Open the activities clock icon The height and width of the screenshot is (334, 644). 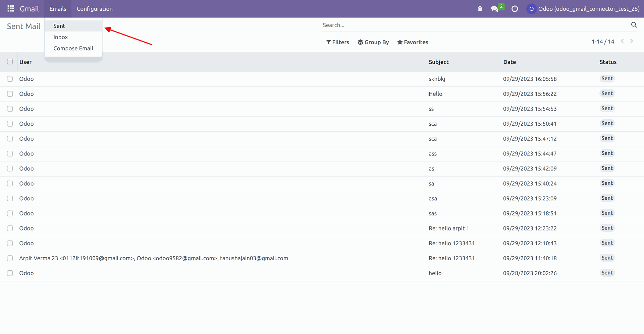point(515,9)
